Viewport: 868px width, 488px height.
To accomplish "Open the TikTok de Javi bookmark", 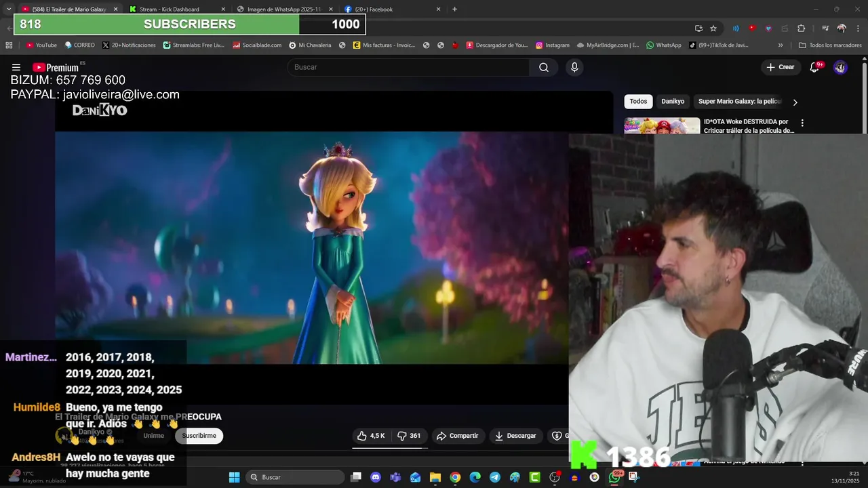I will (719, 45).
